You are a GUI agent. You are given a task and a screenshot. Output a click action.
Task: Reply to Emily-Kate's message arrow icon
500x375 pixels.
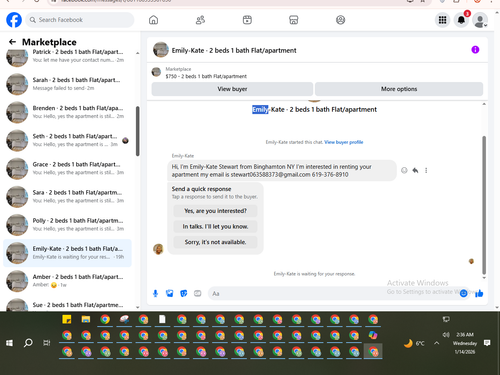[415, 170]
